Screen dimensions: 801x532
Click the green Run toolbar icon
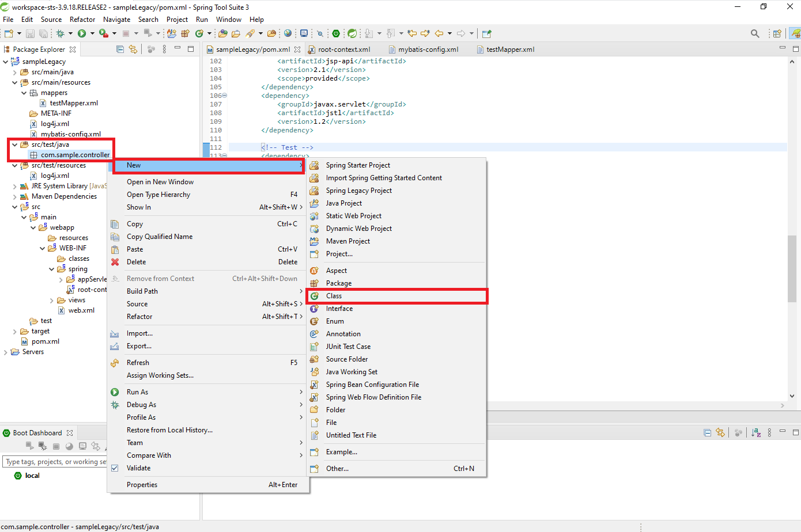[82, 33]
